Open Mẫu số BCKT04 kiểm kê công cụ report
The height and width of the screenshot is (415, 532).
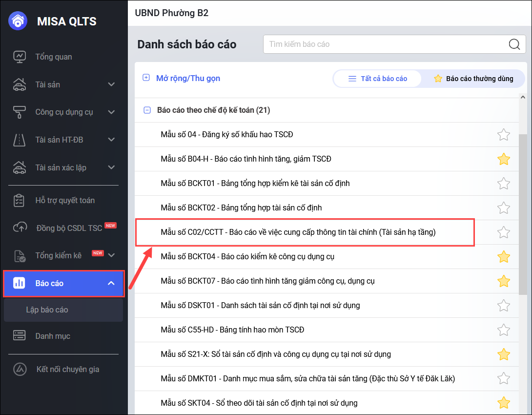[x=247, y=257]
